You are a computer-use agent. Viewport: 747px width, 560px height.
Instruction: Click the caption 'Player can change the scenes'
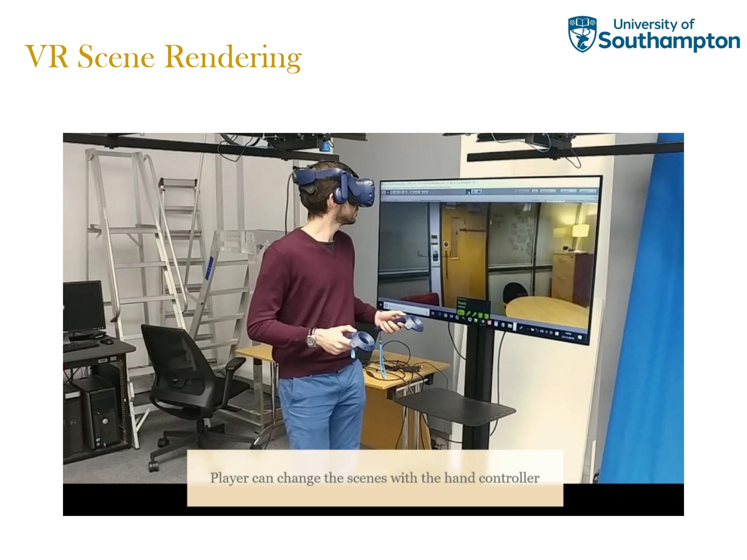tap(374, 478)
